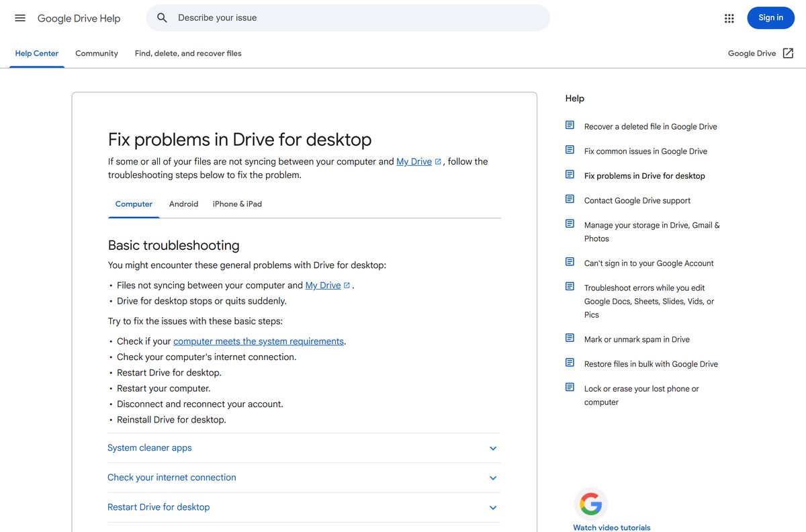The height and width of the screenshot is (532, 806).
Task: Click article icon beside Mark or unmark spam
Action: (x=570, y=338)
